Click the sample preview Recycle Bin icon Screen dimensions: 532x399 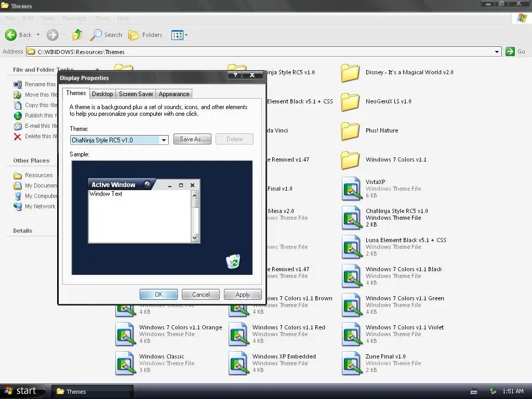(x=233, y=261)
